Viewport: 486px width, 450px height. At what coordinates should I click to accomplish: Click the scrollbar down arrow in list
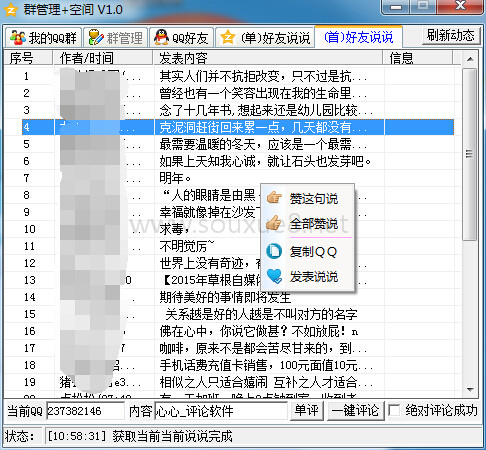point(470,389)
